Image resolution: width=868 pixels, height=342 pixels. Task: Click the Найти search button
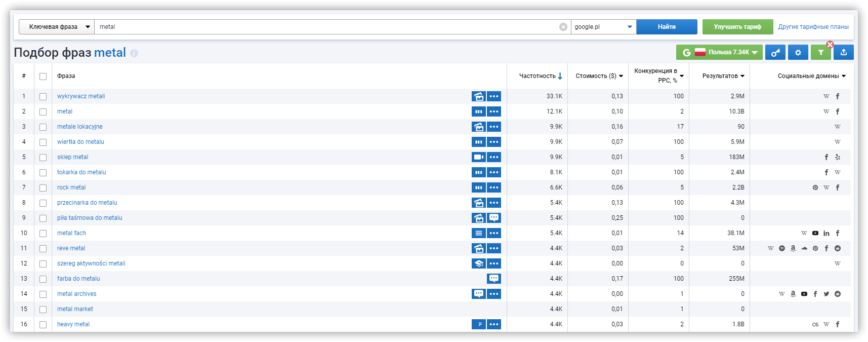pos(667,27)
